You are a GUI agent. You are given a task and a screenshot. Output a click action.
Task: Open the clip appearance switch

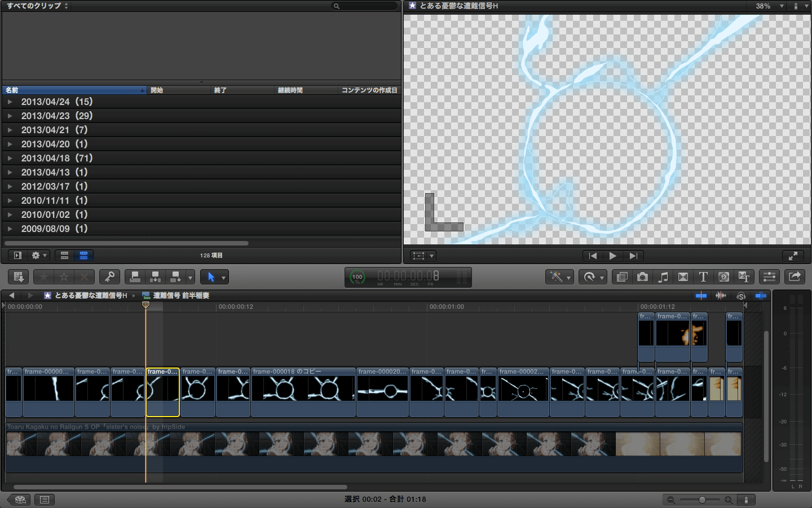[746, 500]
